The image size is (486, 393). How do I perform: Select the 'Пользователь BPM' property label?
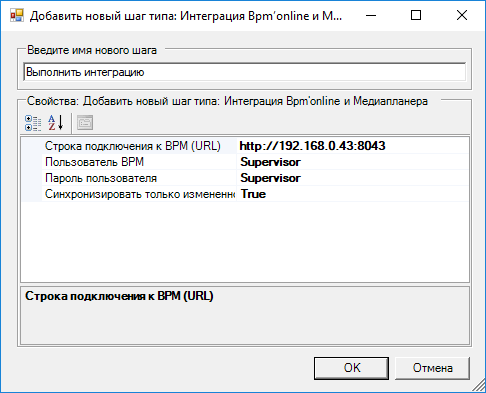94,162
